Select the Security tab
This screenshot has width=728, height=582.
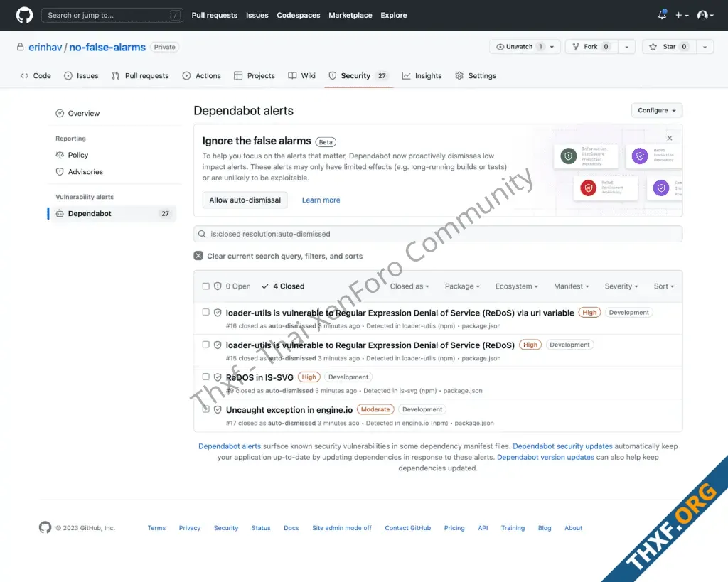[x=358, y=75]
